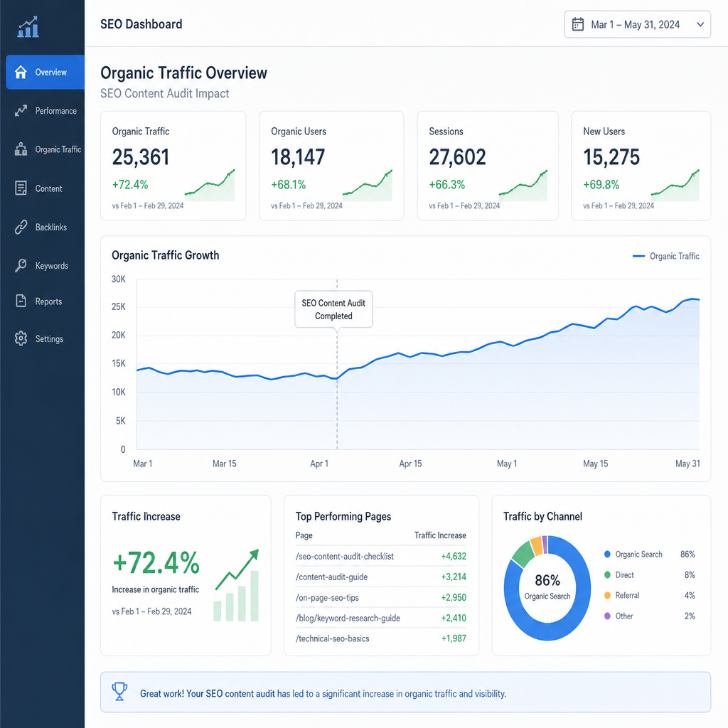728x728 pixels.
Task: Open the /blog/keyword-research-guide page link
Action: tap(348, 618)
